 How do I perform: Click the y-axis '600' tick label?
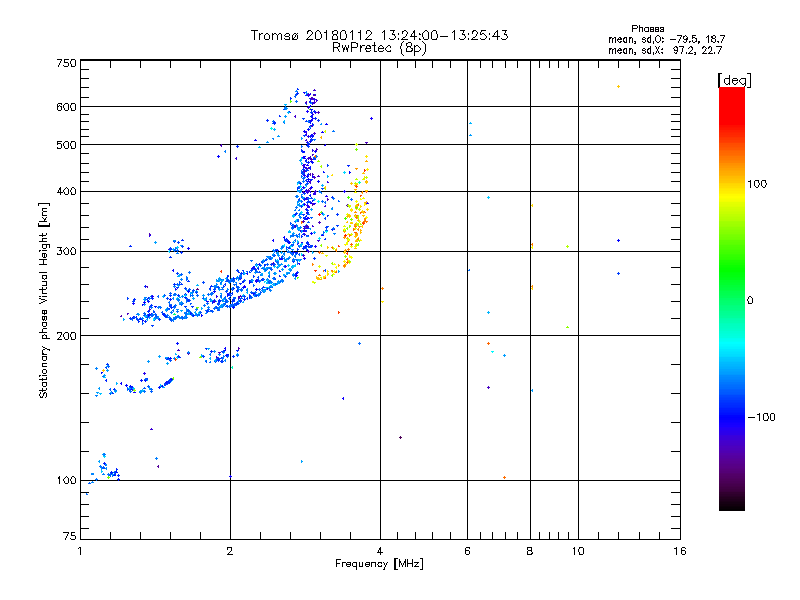[x=66, y=107]
